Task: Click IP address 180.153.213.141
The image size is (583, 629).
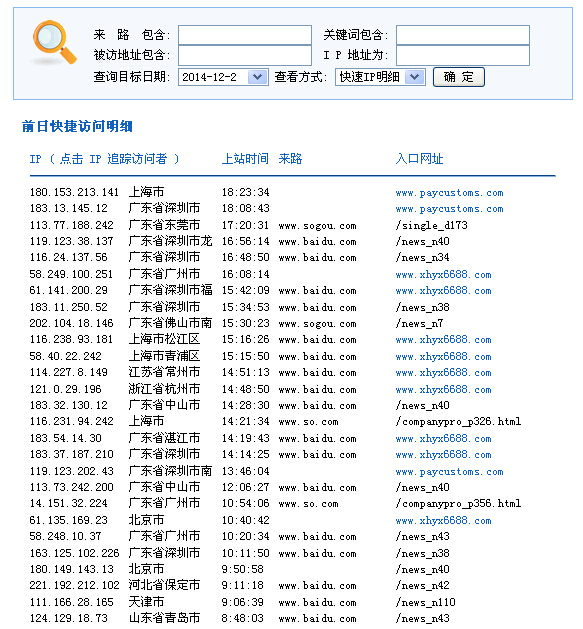Action: pos(74,192)
